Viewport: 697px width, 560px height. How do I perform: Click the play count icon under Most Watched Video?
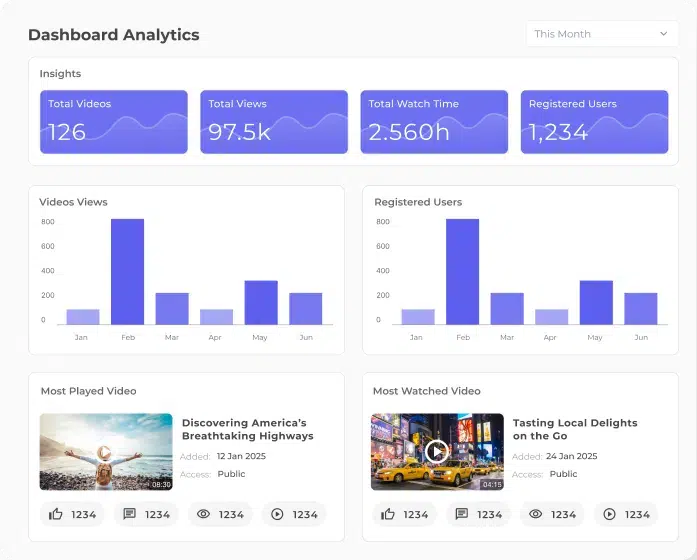click(x=609, y=514)
